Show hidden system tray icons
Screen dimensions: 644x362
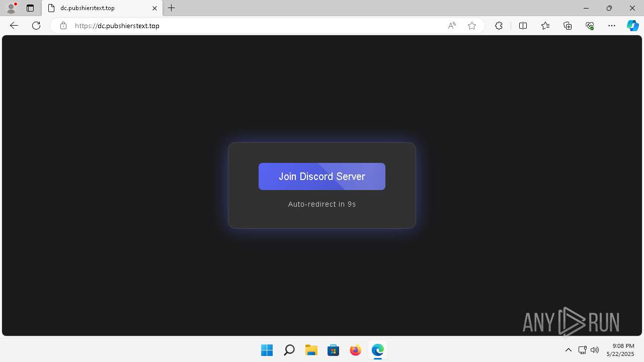tap(569, 350)
